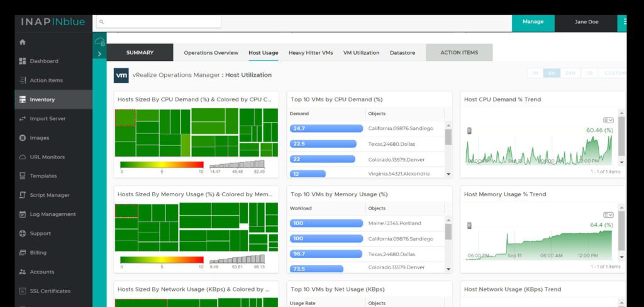Click the 60.46 (%) CPU trend value
The image size is (644, 307).
[599, 130]
